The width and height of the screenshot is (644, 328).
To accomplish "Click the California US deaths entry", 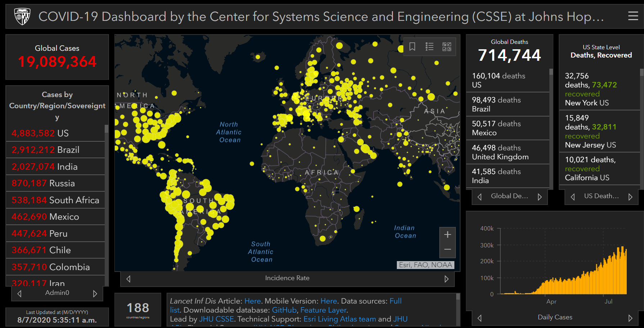I will click(x=599, y=169).
